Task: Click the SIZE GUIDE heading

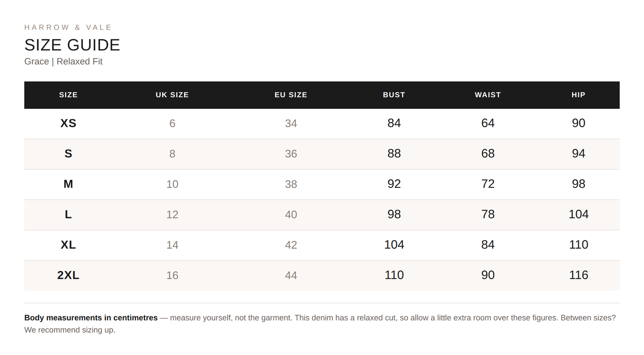Action: click(x=72, y=45)
